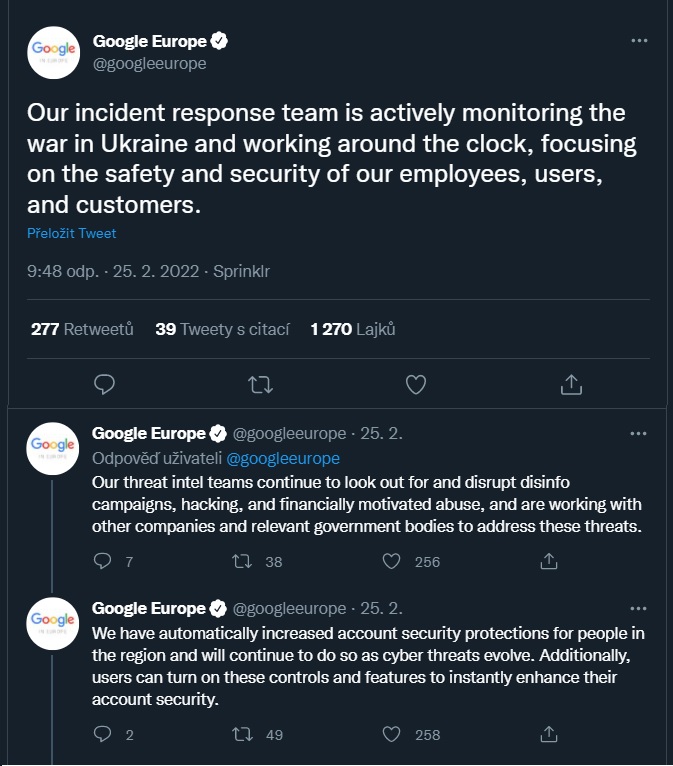Screen dimensions: 673x766
Task: Like the account security tweet with 258 likes
Action: [391, 734]
